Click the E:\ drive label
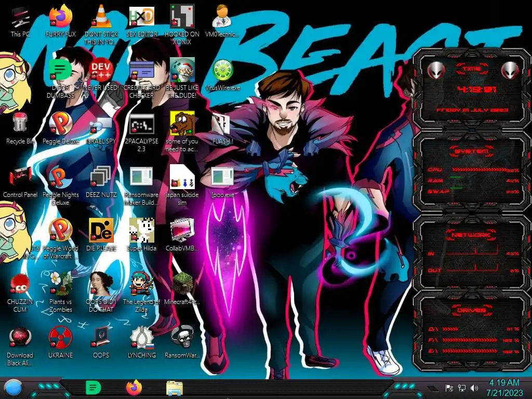Screen dimensions: 532x399 tap(433, 351)
